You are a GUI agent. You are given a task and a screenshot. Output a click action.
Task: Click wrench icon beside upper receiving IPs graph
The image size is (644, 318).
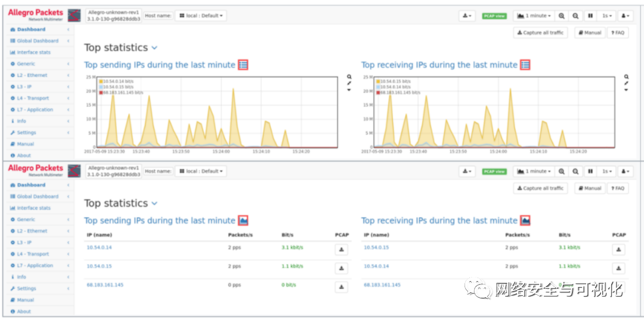626,83
